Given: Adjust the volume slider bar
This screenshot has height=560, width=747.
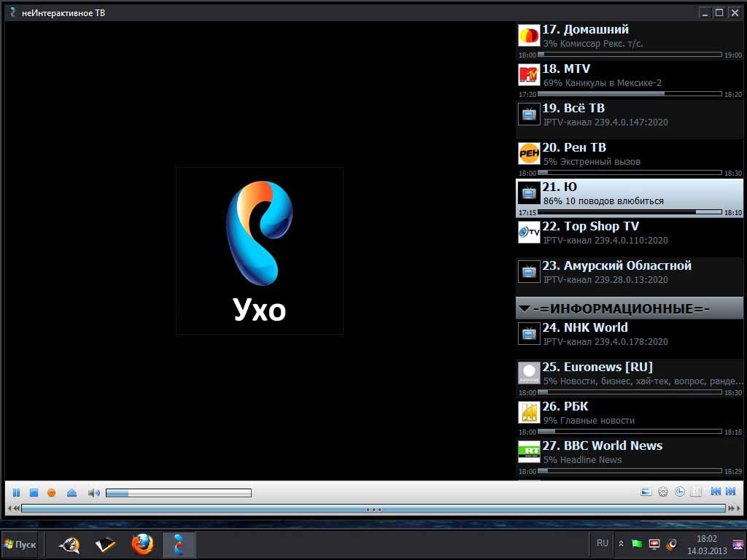Looking at the screenshot, I should coord(179,493).
